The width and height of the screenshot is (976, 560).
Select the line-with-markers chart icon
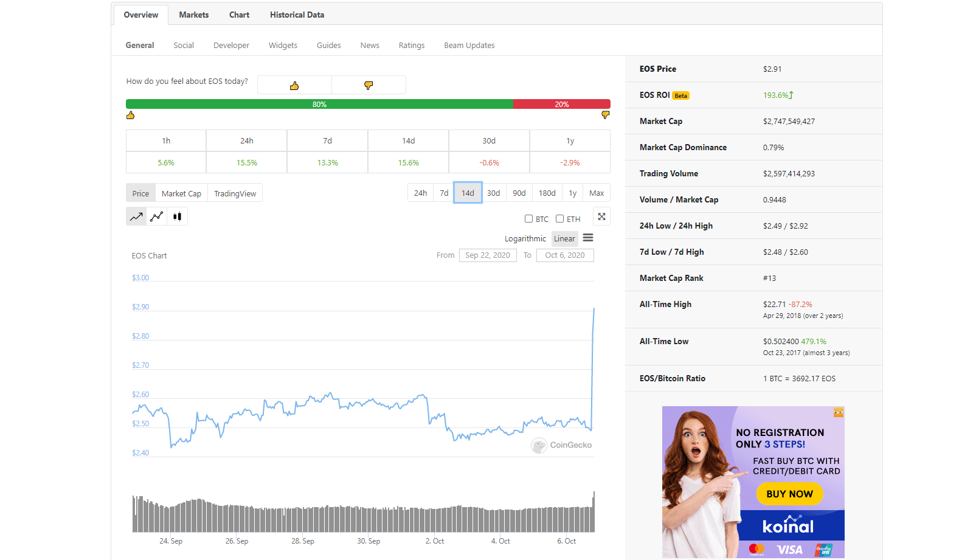[157, 216]
